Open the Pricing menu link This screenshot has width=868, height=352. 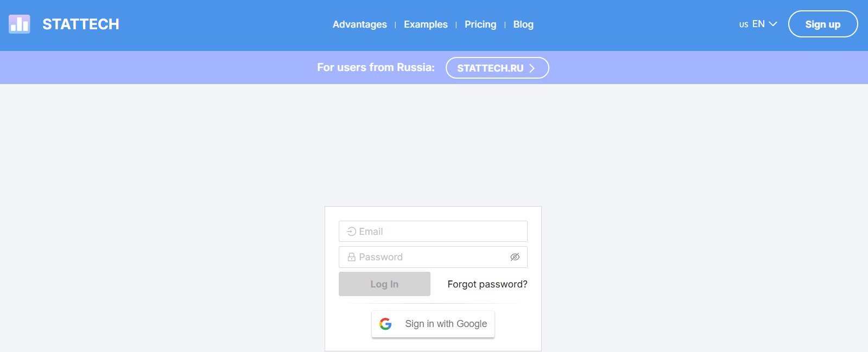pos(480,24)
